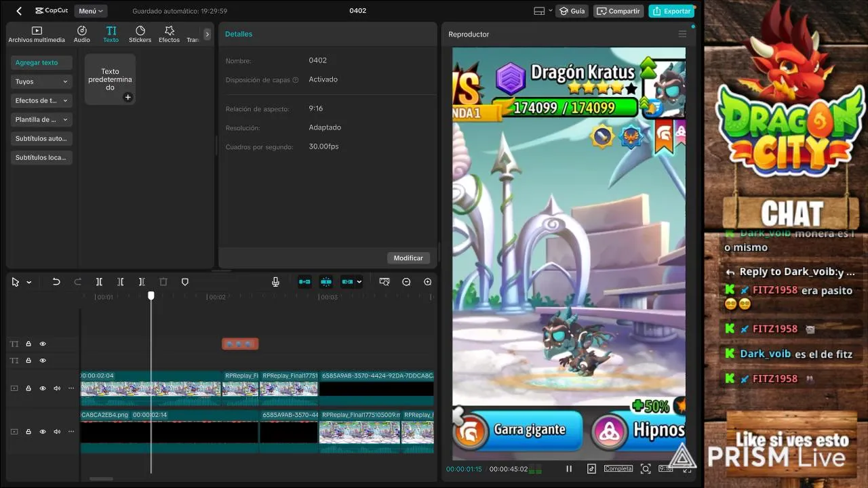Click the trash delete icon

(x=163, y=282)
